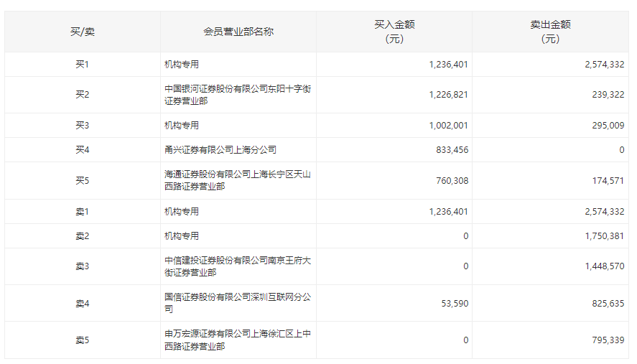Screen dimensions: 637x364
Task: Click the 卖2 机构专用 cell
Action: point(182,236)
